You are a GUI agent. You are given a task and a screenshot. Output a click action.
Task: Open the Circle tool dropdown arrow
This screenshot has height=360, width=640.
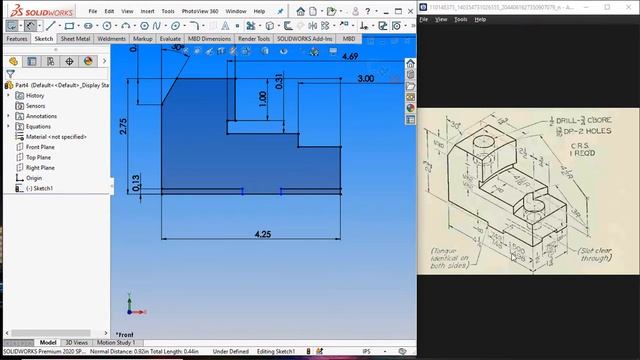[x=116, y=26]
